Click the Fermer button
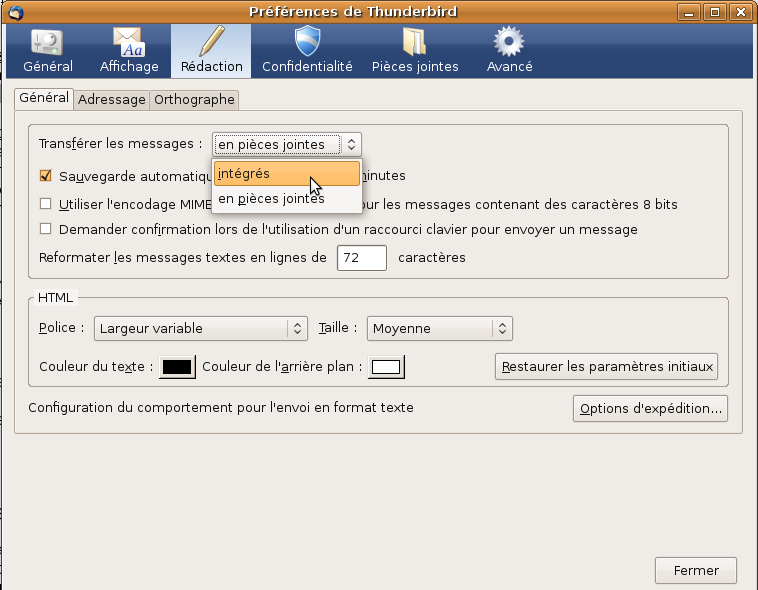This screenshot has height=590, width=758. click(x=696, y=571)
